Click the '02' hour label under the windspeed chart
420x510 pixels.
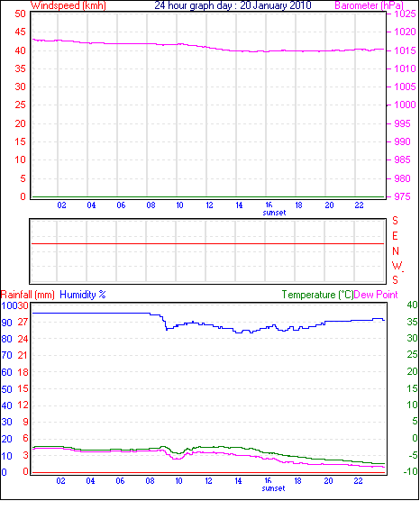pos(61,205)
